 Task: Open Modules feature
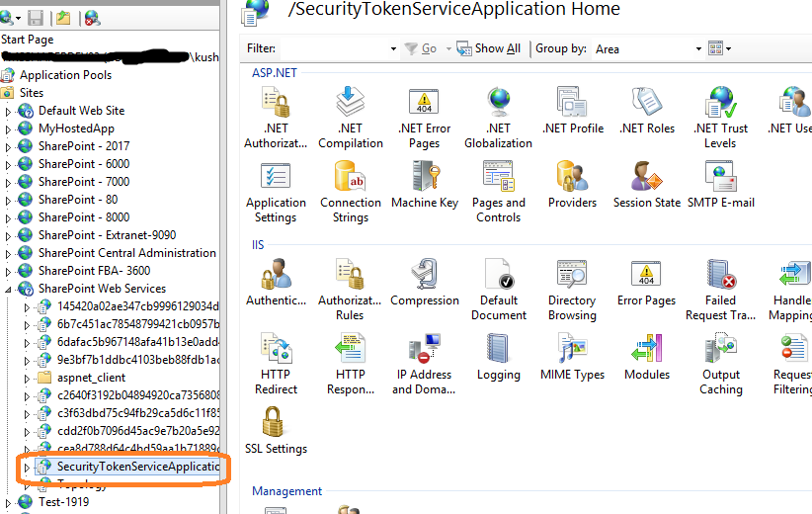tap(647, 357)
